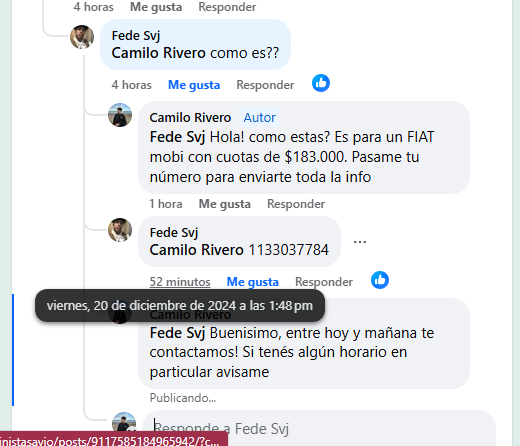Click 'Responder' on the topmost comment row
Screen dimensions: 520x446
(x=227, y=7)
